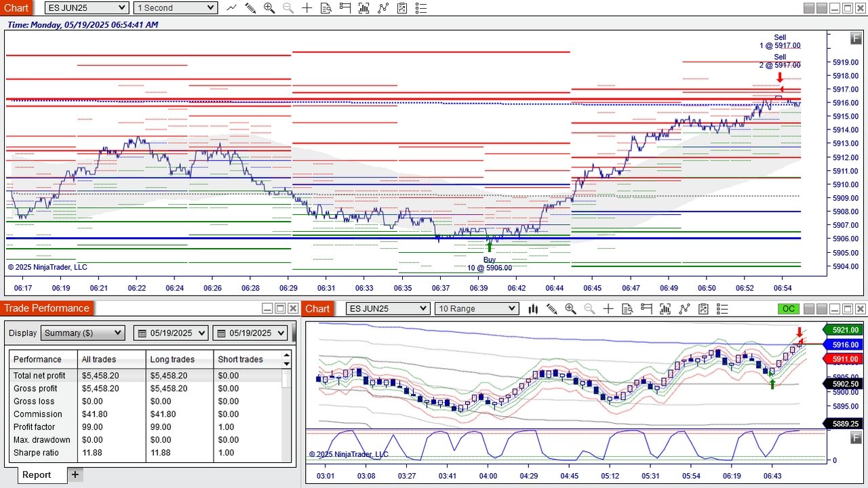Click the Performance column header

click(43, 359)
